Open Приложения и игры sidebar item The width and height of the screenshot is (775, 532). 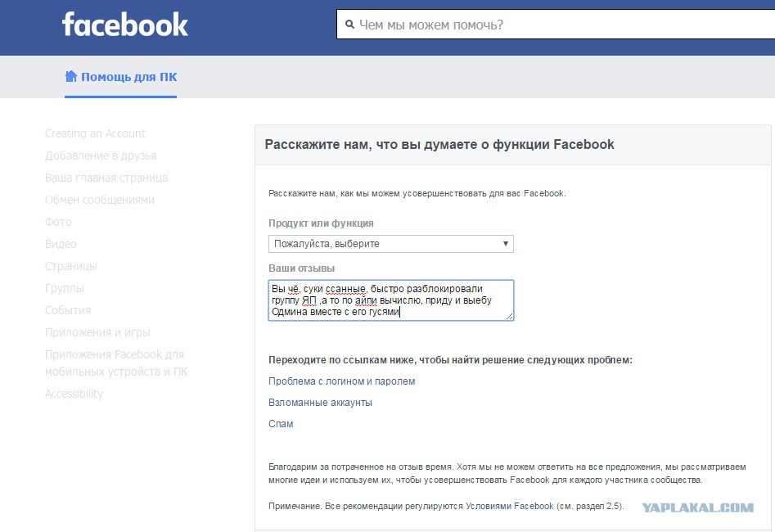pyautogui.click(x=97, y=332)
